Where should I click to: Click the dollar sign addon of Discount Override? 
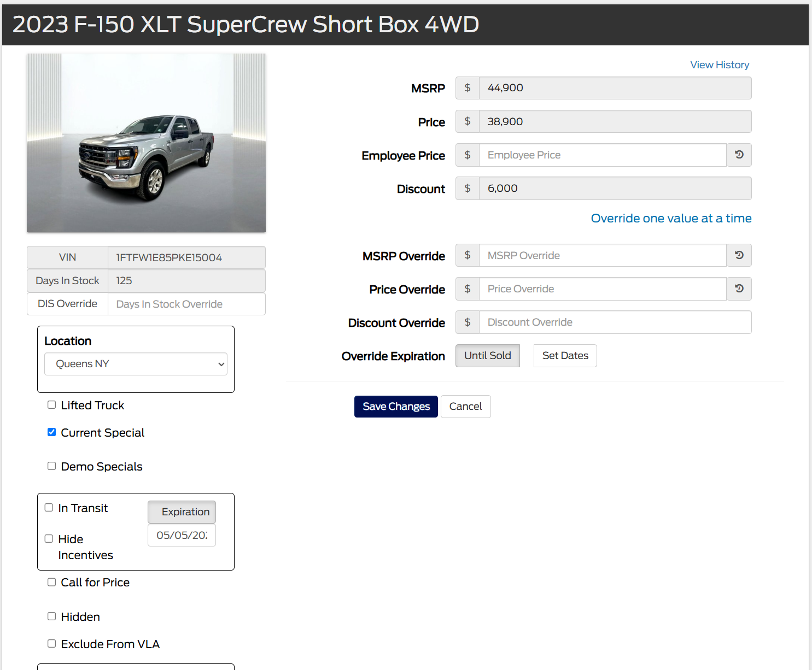(468, 322)
